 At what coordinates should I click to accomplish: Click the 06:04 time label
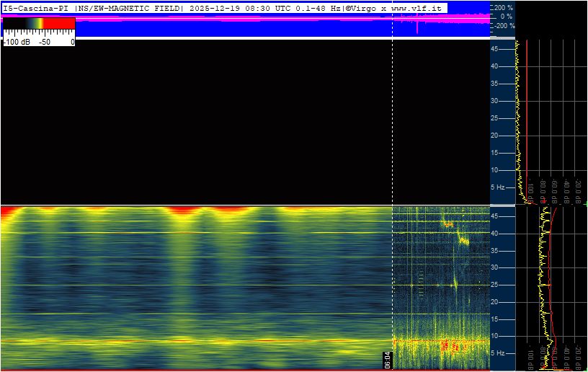click(x=388, y=360)
